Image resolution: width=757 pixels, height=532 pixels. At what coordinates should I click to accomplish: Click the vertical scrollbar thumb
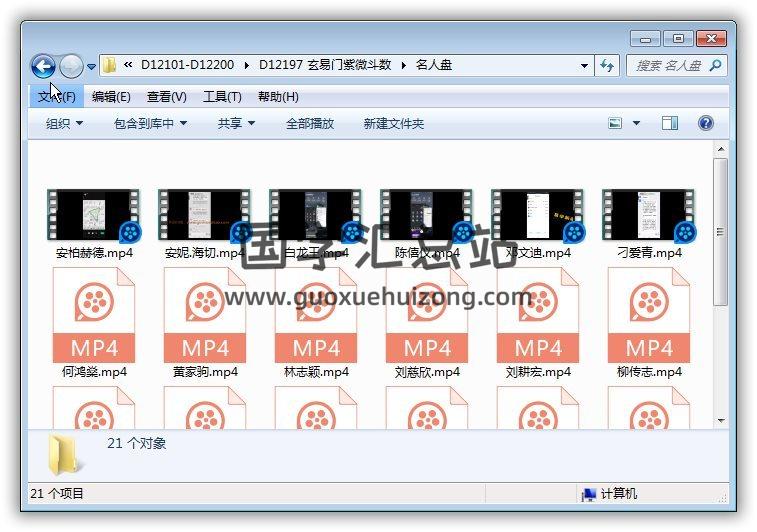[x=721, y=232]
